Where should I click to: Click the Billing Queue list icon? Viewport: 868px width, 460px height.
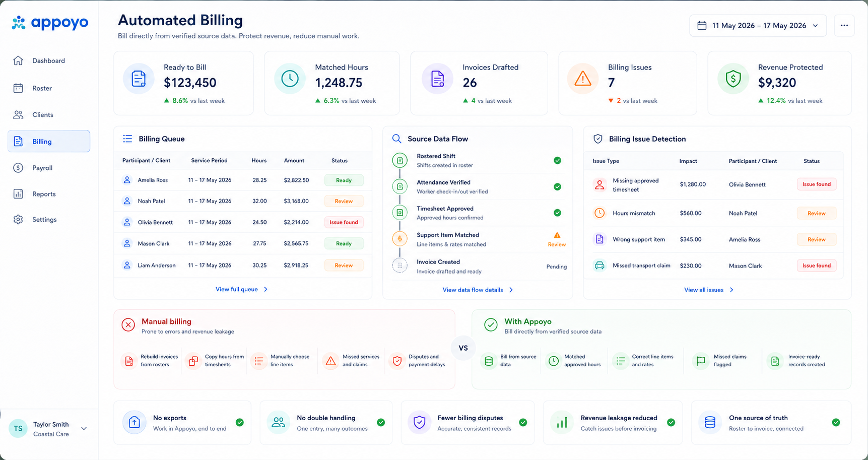127,139
